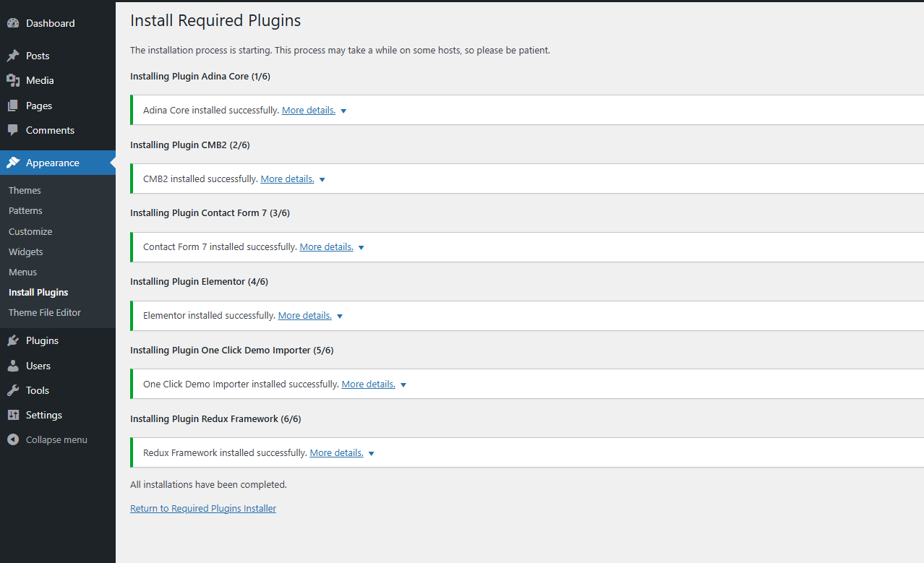Open More details for Elementor
924x563 pixels.
305,316
